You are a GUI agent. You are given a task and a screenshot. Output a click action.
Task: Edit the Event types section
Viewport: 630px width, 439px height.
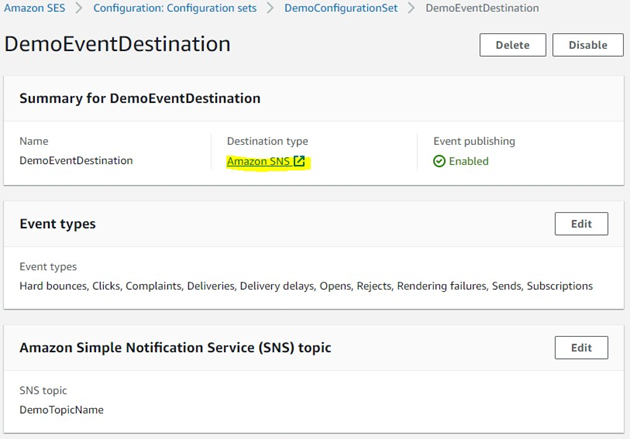581,224
